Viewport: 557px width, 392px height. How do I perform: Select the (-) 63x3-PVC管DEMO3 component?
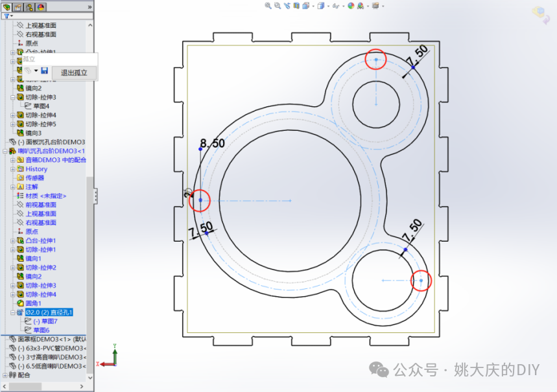pos(52,349)
